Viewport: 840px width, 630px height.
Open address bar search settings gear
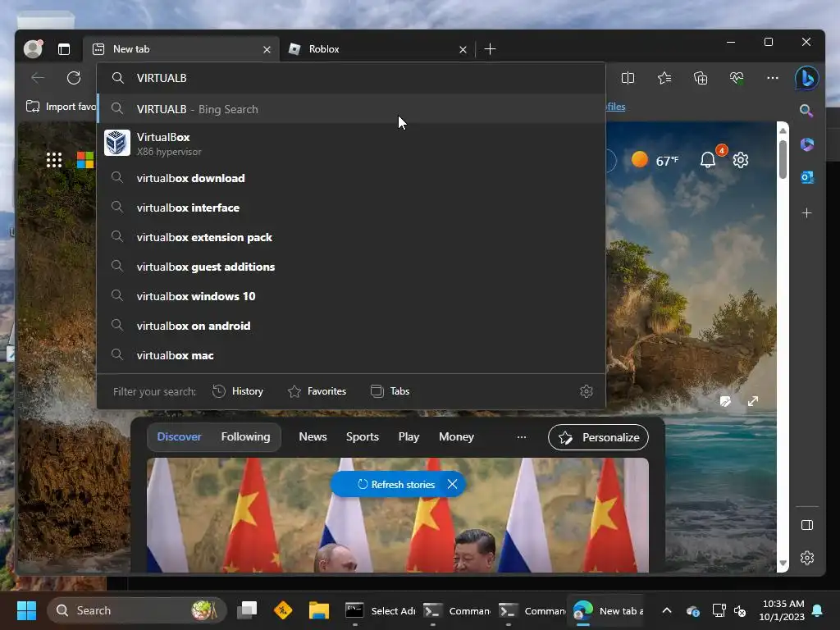pos(586,391)
